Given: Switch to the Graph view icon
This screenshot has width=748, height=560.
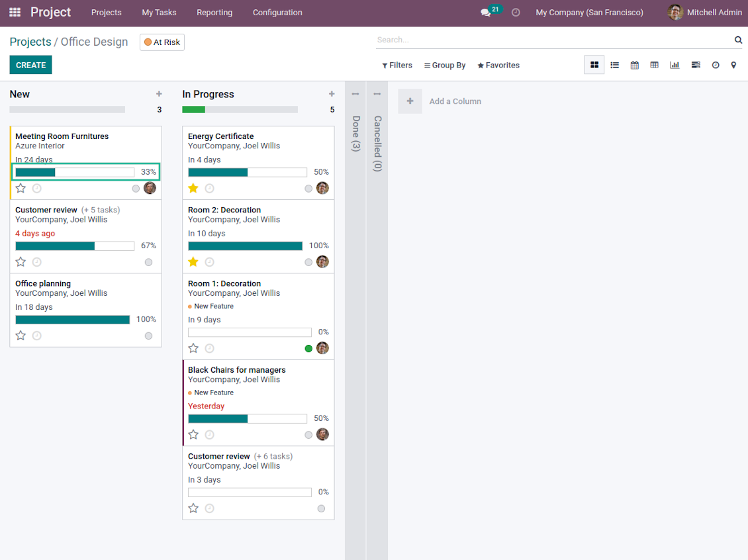Looking at the screenshot, I should (x=675, y=65).
